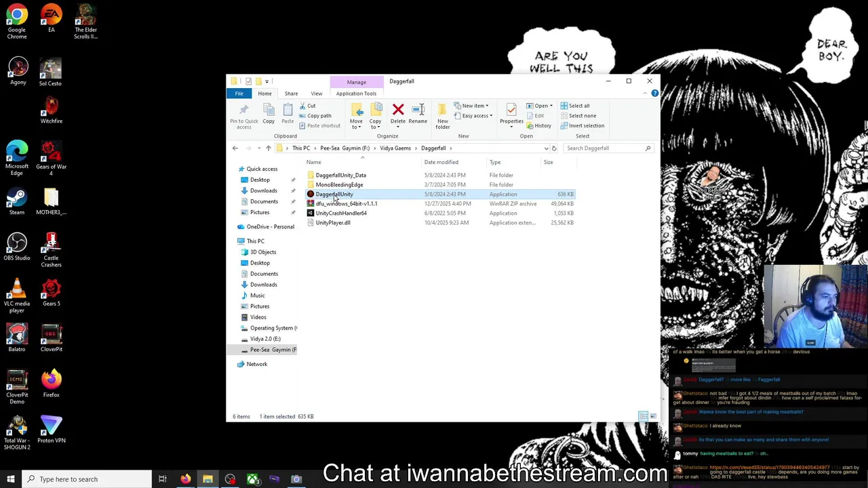Click the Rename icon
The image size is (868, 488).
(418, 110)
